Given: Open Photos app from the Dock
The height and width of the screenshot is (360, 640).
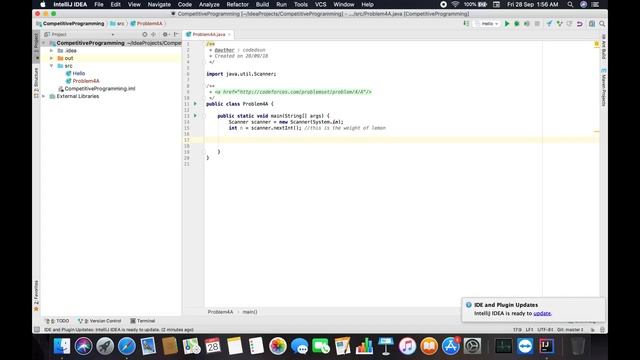Looking at the screenshot, I should pos(278,346).
